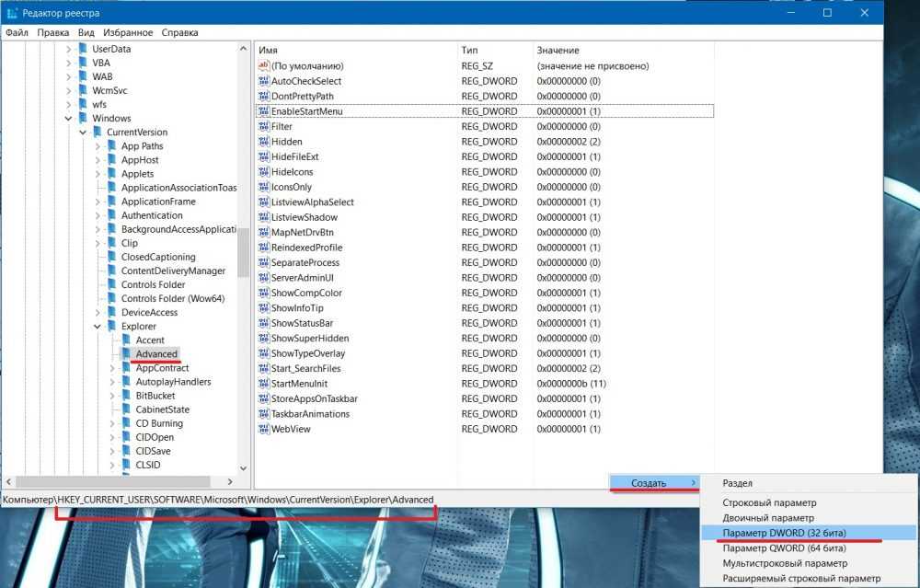The width and height of the screenshot is (920, 588).
Task: Click the EnableStartMenu DWORD value icon
Action: (x=264, y=111)
